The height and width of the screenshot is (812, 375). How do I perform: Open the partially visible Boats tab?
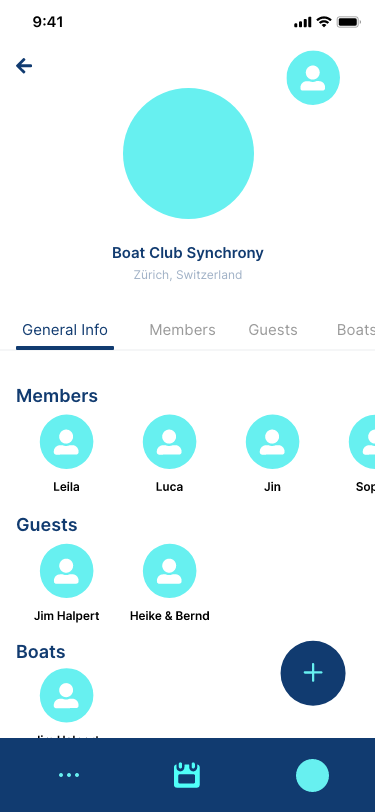[356, 330]
